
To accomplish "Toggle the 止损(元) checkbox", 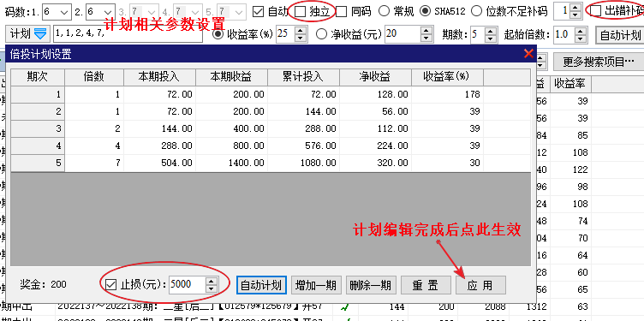I will (110, 284).
